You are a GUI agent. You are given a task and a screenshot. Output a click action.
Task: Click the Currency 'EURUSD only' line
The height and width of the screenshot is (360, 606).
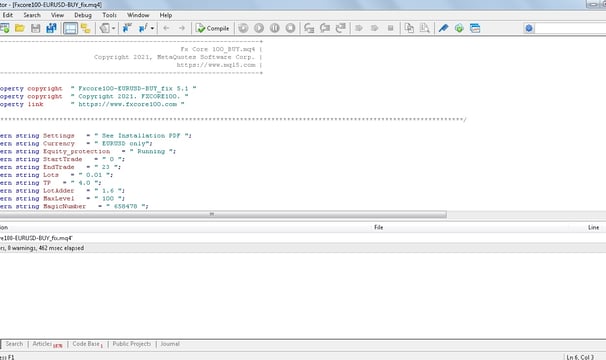point(76,143)
